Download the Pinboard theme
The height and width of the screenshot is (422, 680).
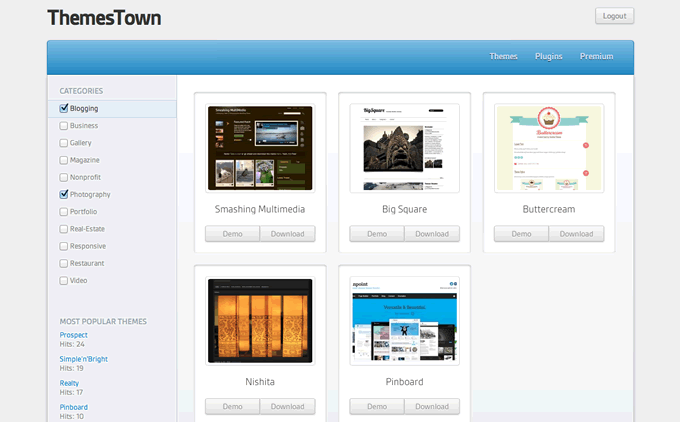click(x=432, y=406)
